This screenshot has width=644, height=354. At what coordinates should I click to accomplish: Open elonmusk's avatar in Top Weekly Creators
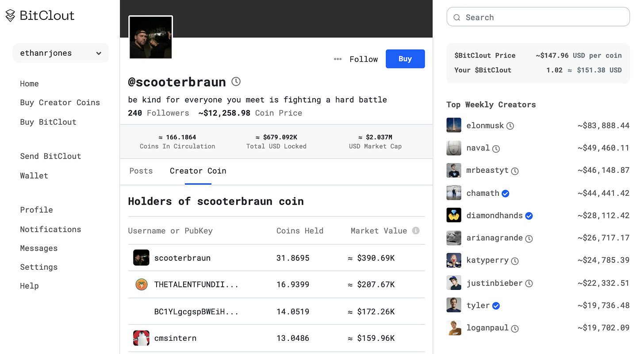point(454,126)
